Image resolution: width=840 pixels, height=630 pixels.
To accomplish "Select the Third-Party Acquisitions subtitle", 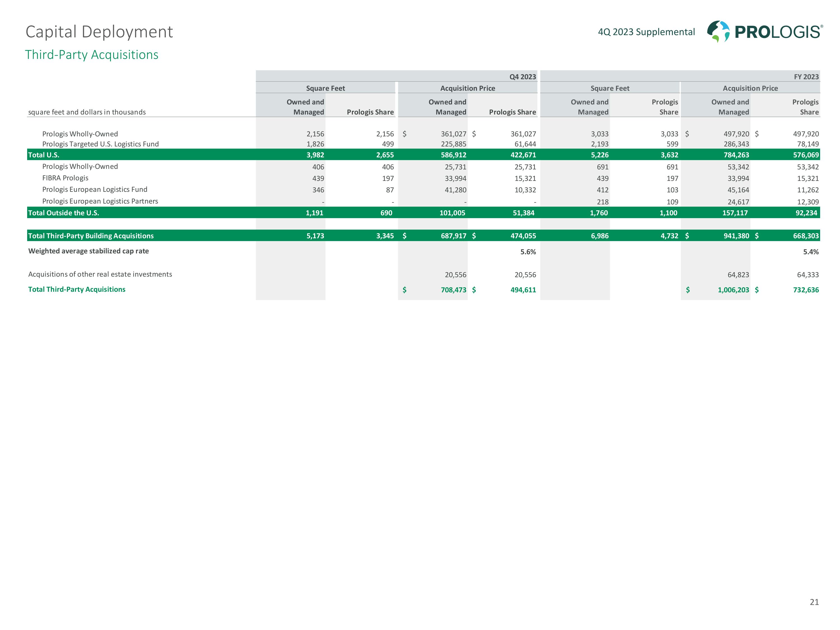I will click(x=92, y=55).
